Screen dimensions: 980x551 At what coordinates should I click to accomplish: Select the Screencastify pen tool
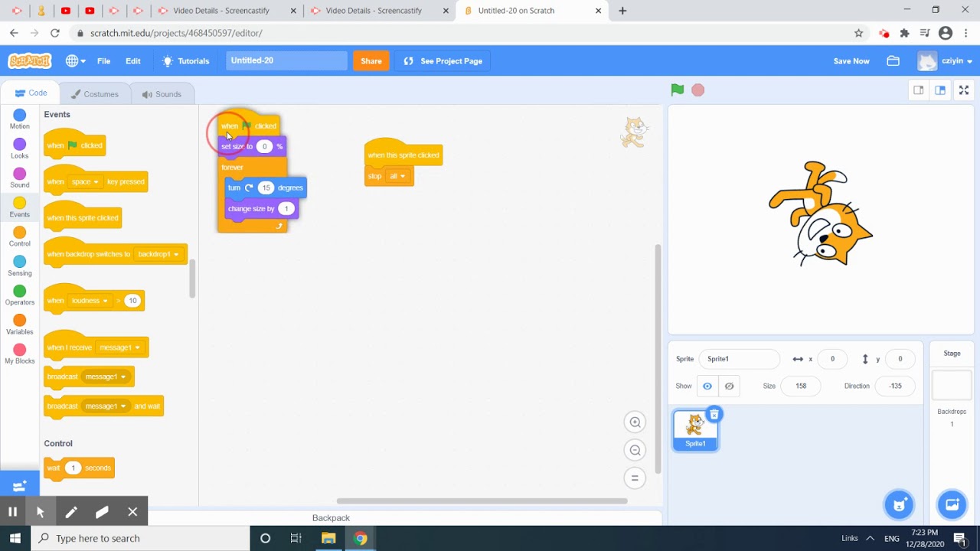pyautogui.click(x=71, y=512)
